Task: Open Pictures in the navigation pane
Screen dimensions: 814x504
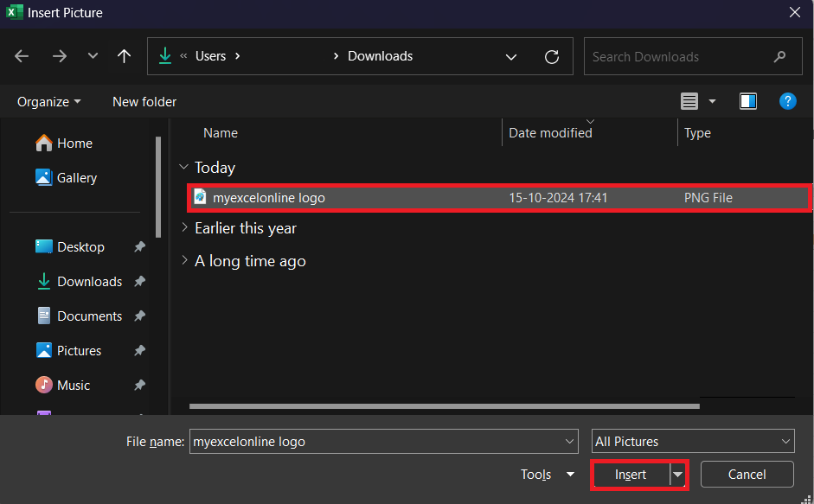Action: (x=68, y=350)
